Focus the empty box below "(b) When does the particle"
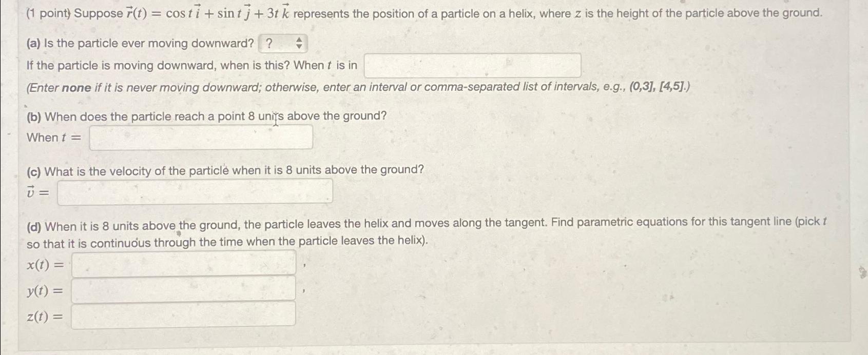The width and height of the screenshot is (868, 355). click(x=200, y=137)
